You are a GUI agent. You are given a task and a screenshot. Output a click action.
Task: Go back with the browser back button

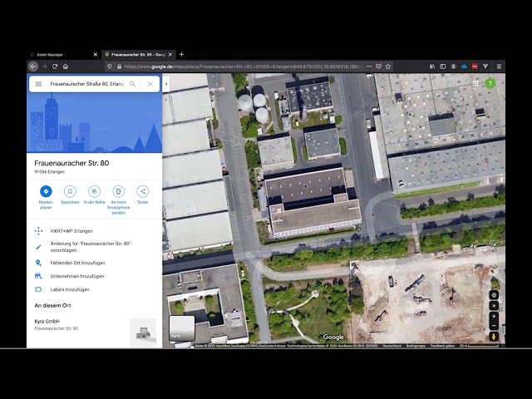pyautogui.click(x=33, y=66)
